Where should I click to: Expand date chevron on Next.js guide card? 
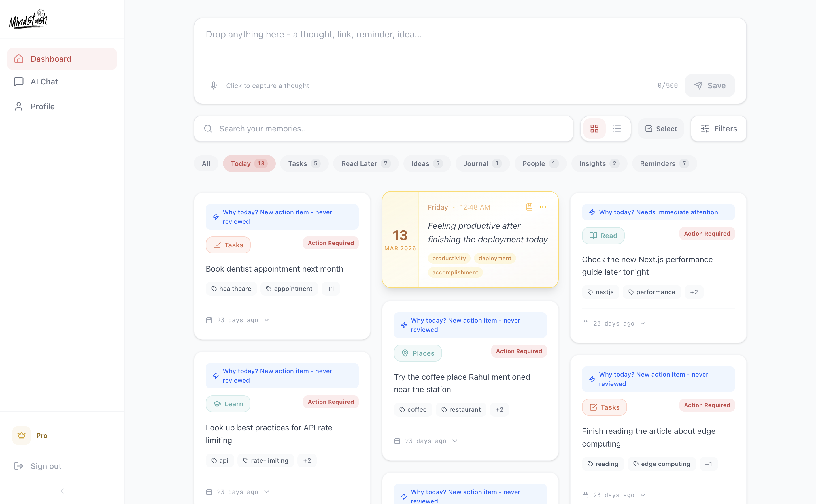(643, 323)
